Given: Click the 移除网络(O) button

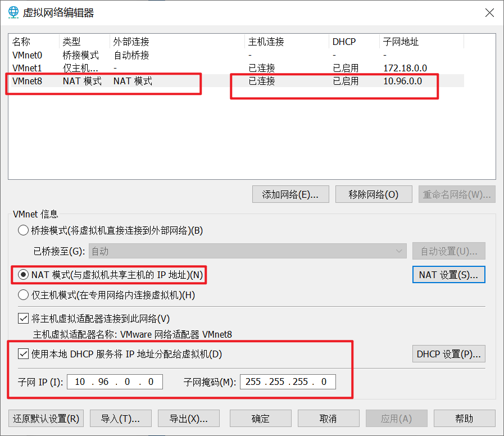Looking at the screenshot, I should 373,194.
